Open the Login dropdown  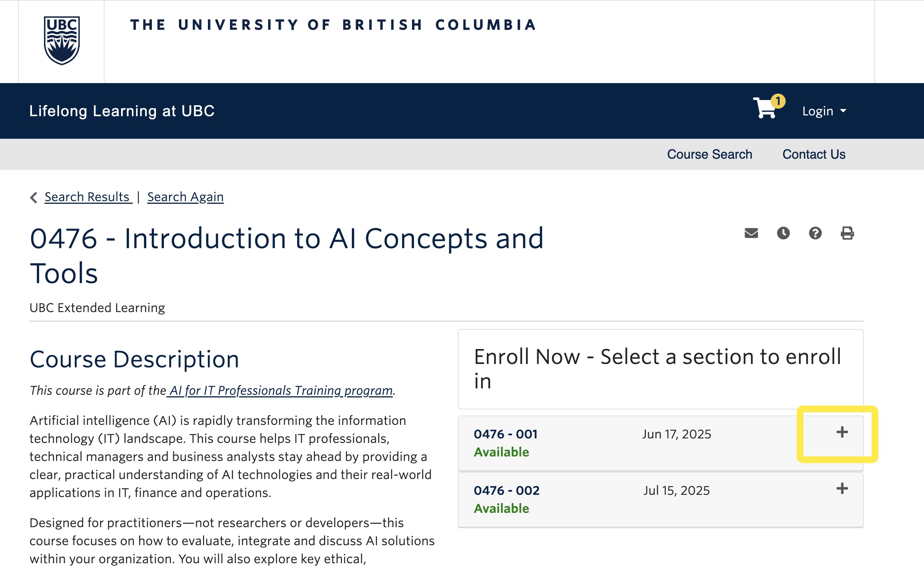824,111
